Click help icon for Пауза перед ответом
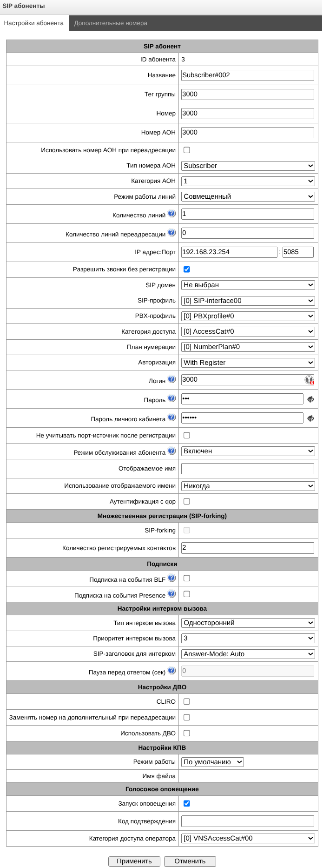 (171, 671)
